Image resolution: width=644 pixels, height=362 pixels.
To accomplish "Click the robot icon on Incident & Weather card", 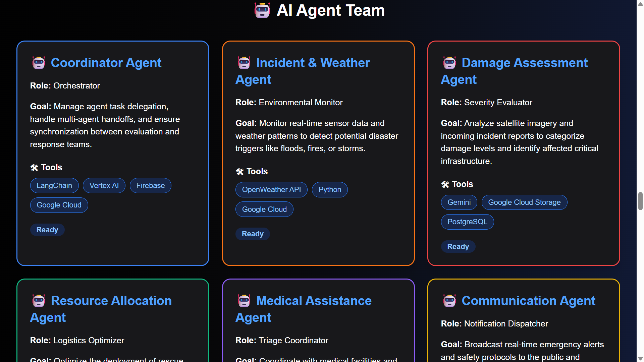I will [244, 63].
